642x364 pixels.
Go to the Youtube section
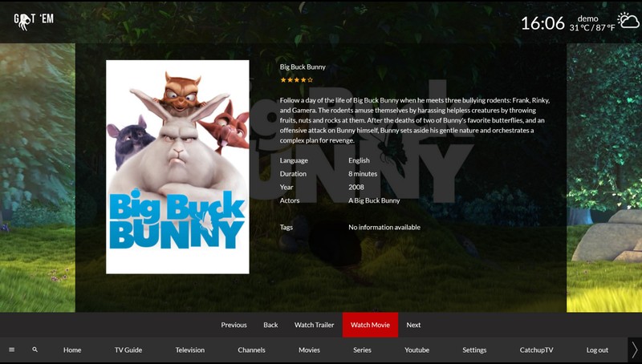click(x=416, y=350)
